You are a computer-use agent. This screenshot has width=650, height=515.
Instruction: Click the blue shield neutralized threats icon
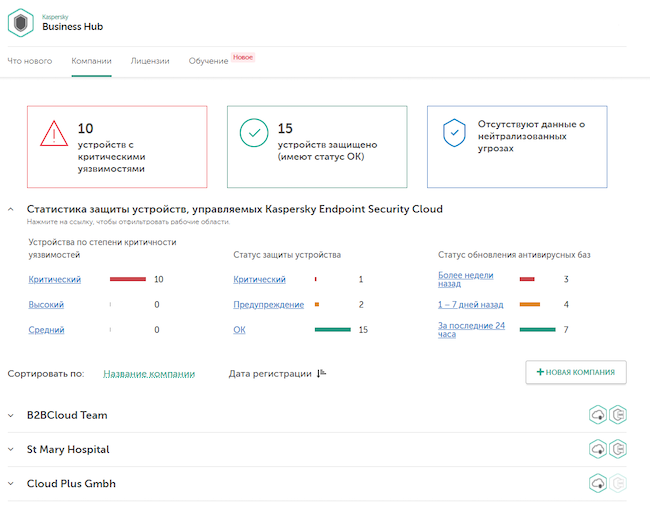coord(454,131)
